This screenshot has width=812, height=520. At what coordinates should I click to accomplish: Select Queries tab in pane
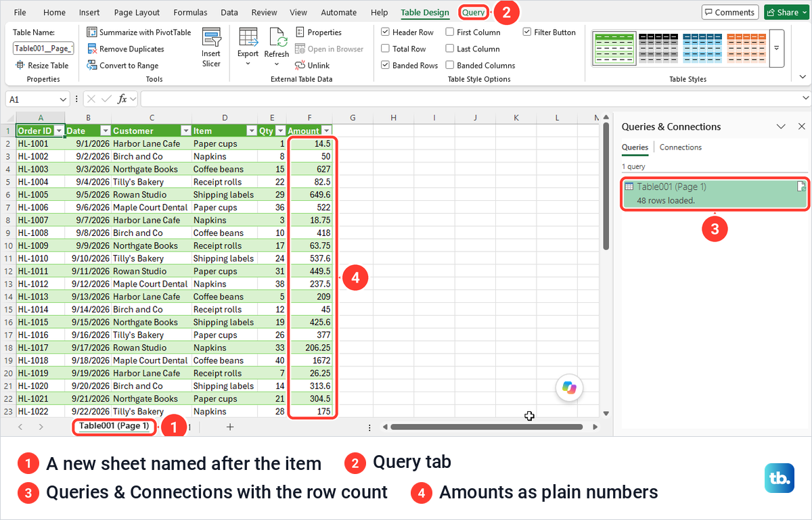pos(635,147)
